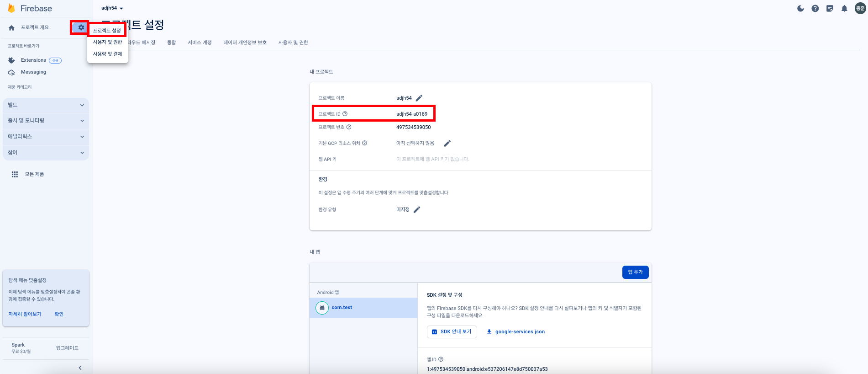The height and width of the screenshot is (374, 868).
Task: Edit project name with pencil icon
Action: pyautogui.click(x=419, y=98)
